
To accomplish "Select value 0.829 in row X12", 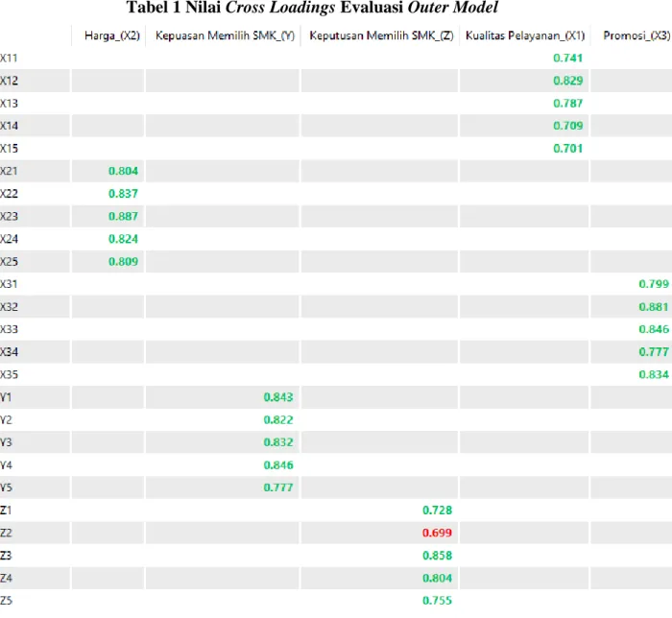I will click(x=568, y=81).
